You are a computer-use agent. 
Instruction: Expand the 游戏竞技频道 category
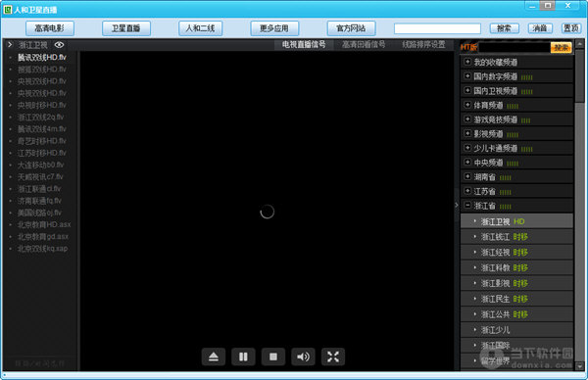[467, 119]
